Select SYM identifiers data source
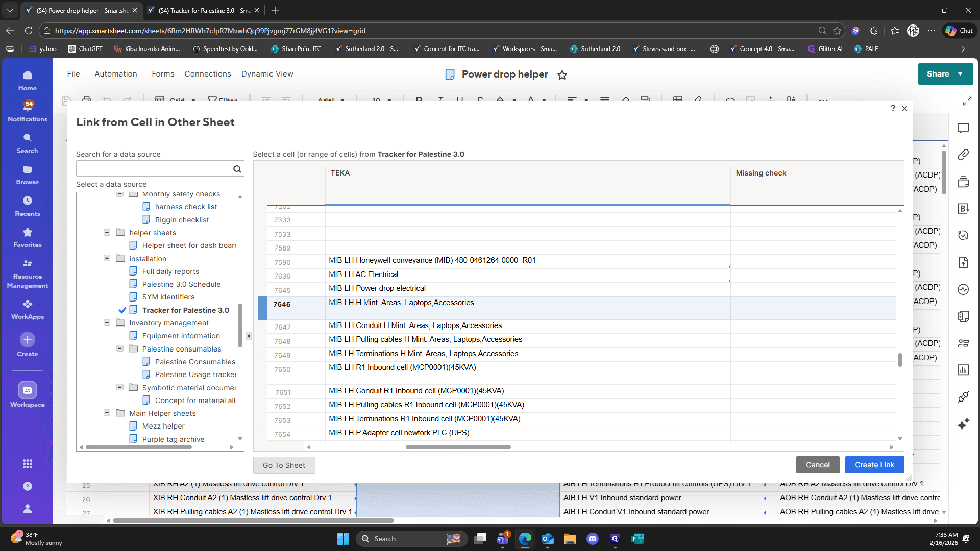Screen dimensions: 980x551 [168, 297]
